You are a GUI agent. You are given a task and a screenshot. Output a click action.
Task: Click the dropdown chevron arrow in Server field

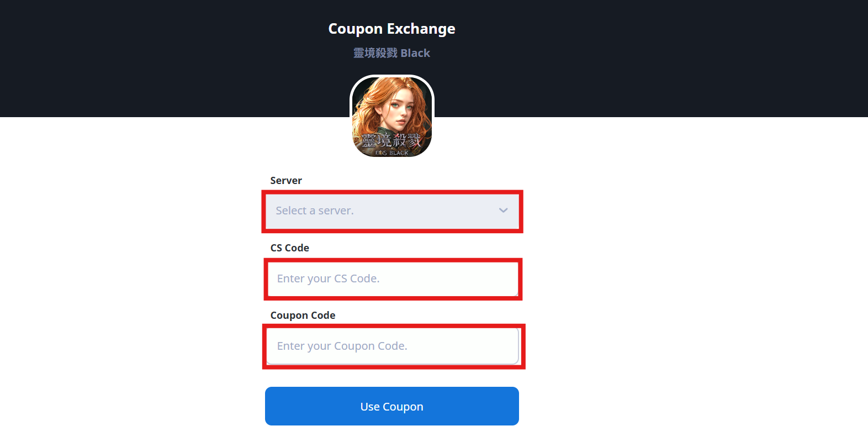coord(503,211)
